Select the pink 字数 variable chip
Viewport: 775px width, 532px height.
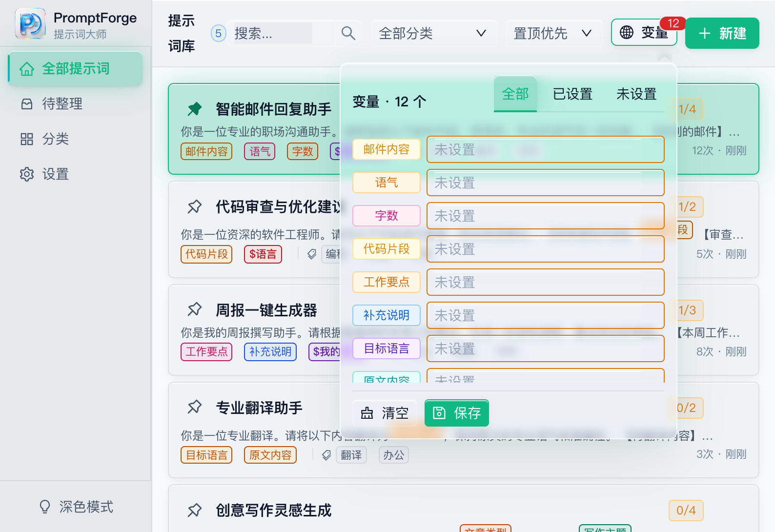click(387, 216)
